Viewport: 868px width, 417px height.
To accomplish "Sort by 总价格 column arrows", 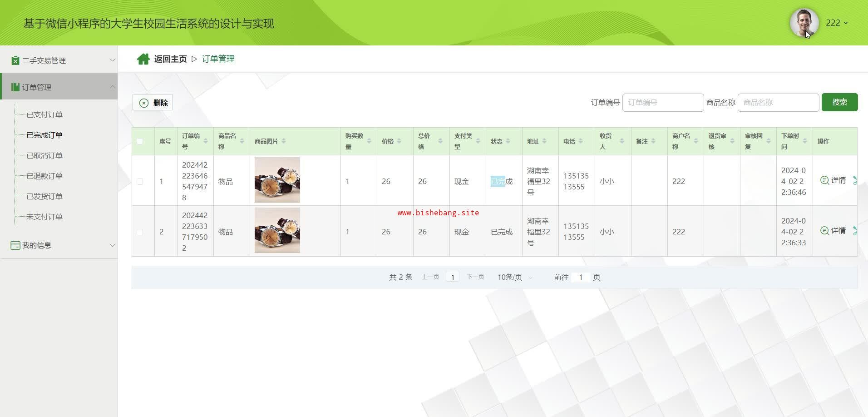I will 440,141.
